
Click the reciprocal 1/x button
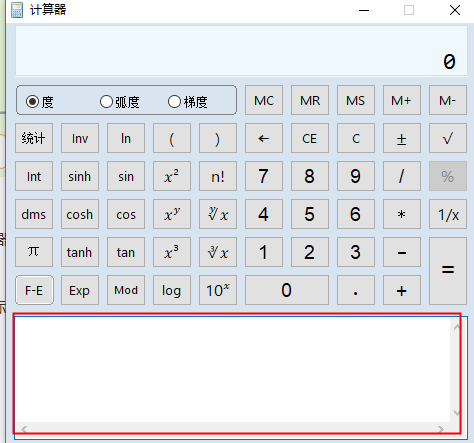pyautogui.click(x=448, y=214)
